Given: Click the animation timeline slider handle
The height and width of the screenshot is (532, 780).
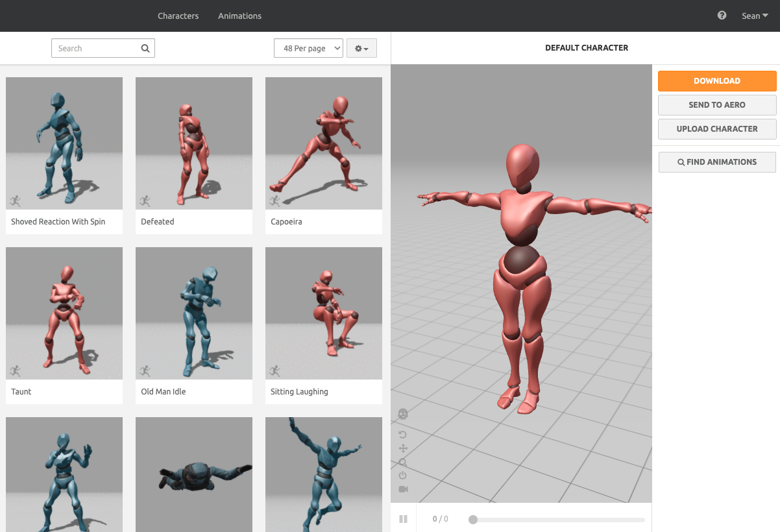Looking at the screenshot, I should pyautogui.click(x=473, y=520).
